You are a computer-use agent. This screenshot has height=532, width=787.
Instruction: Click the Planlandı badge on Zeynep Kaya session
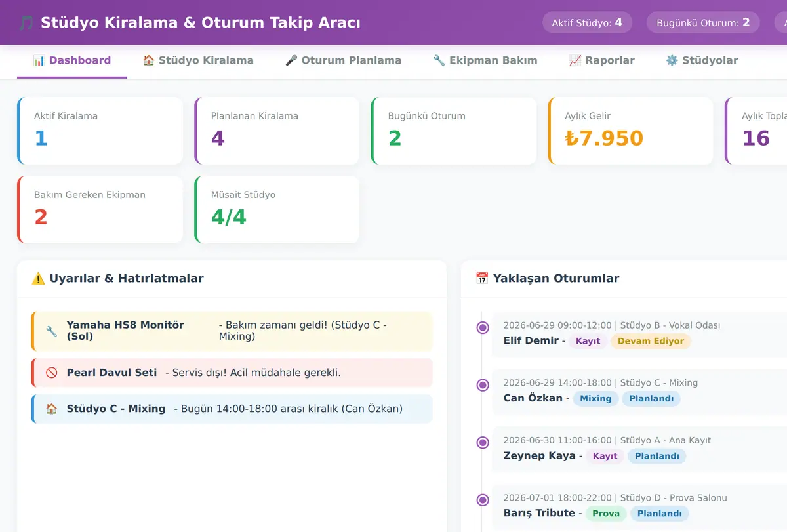tap(656, 456)
